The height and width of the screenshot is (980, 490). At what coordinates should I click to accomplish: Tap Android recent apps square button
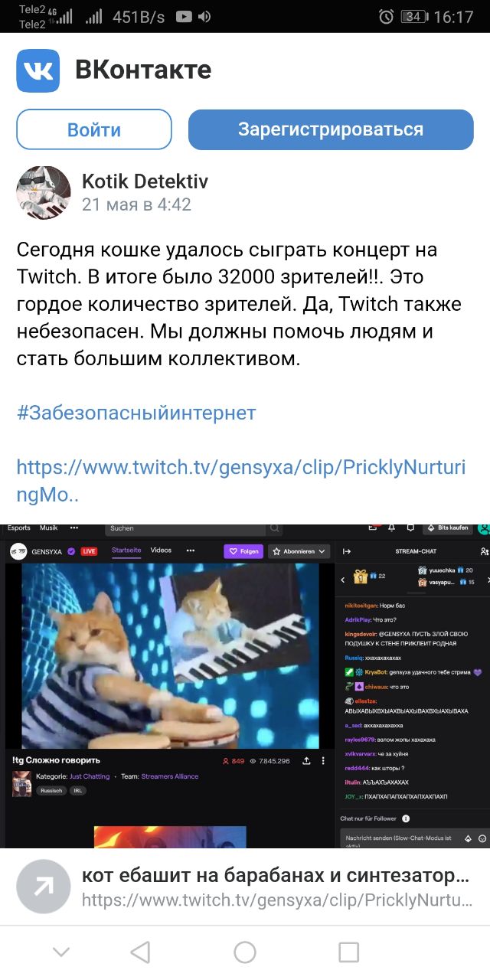pos(349,952)
